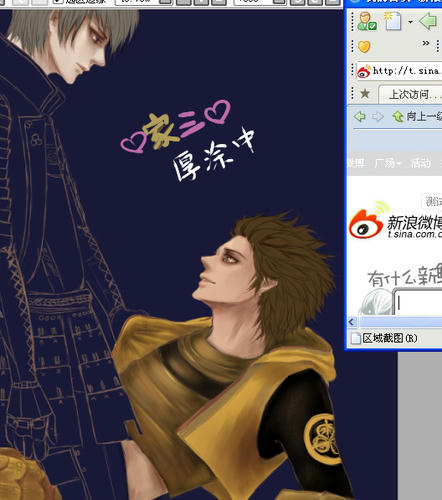Screen dimensions: 442x500
Task: Expand the » toolbar overflow chevron
Action: coord(426,43)
